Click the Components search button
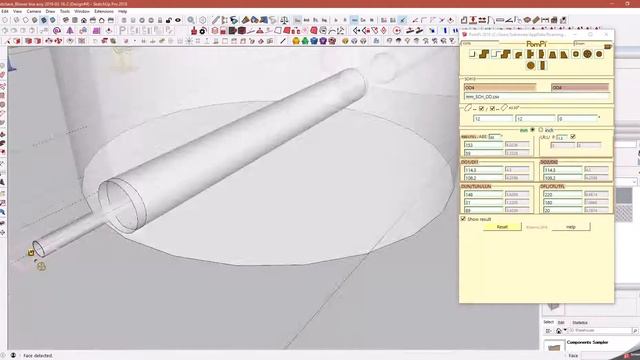The height and width of the screenshot is (360, 640). coord(635,330)
